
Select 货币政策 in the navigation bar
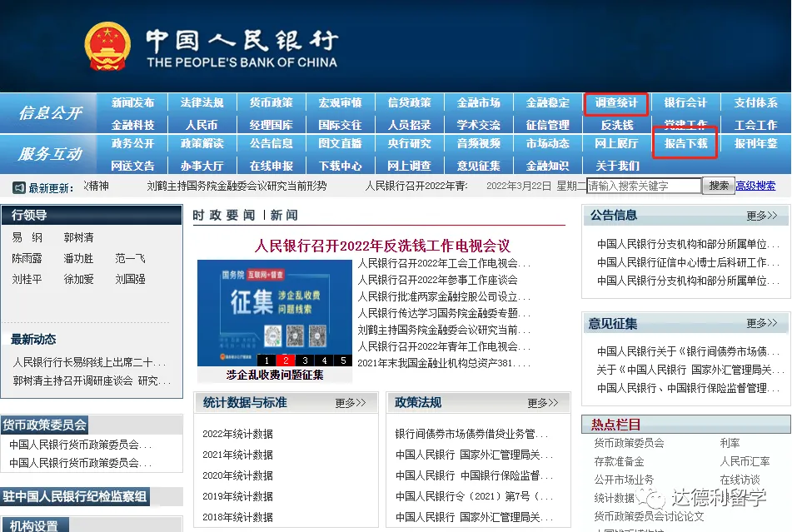(271, 102)
